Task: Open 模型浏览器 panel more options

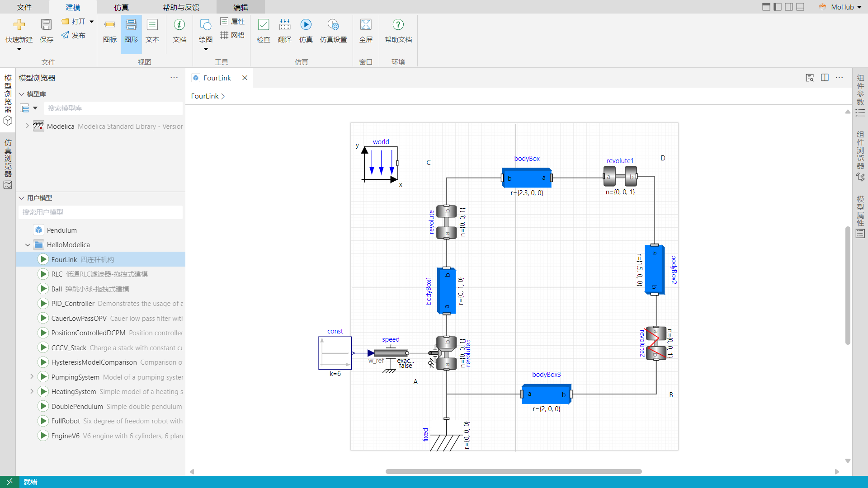Action: 174,78
